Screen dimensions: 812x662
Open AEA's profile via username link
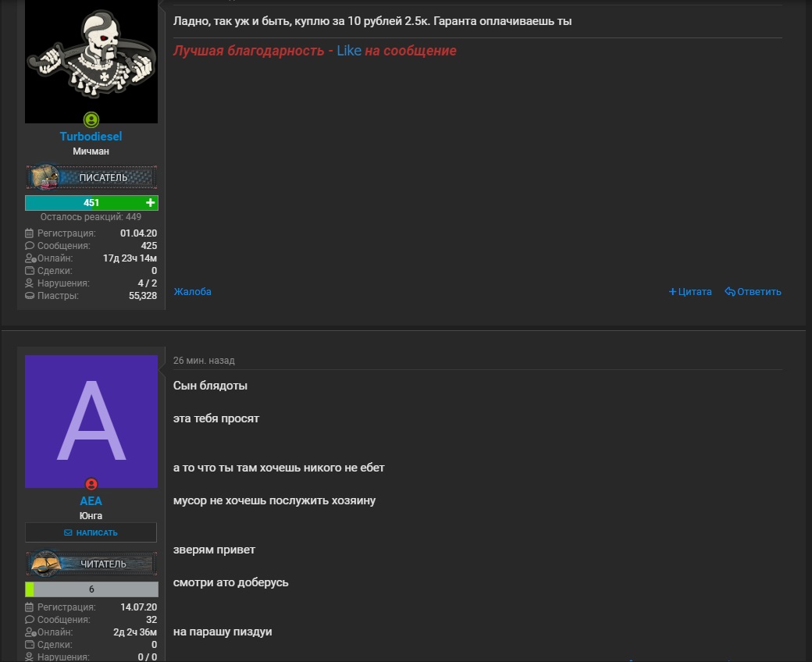(91, 500)
